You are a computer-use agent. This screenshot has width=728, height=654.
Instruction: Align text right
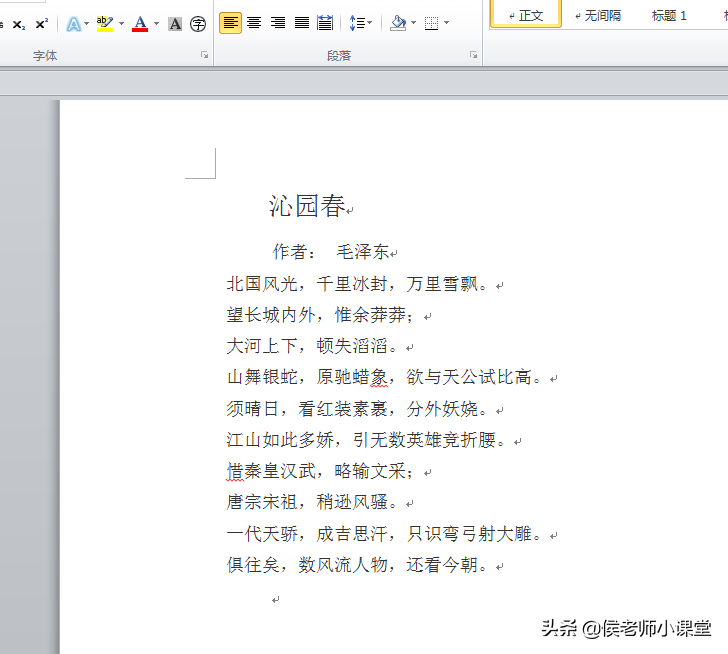pyautogui.click(x=278, y=23)
